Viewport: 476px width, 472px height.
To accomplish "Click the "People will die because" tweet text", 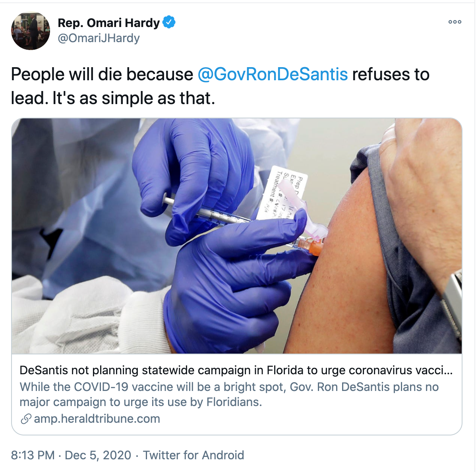I will [102, 74].
